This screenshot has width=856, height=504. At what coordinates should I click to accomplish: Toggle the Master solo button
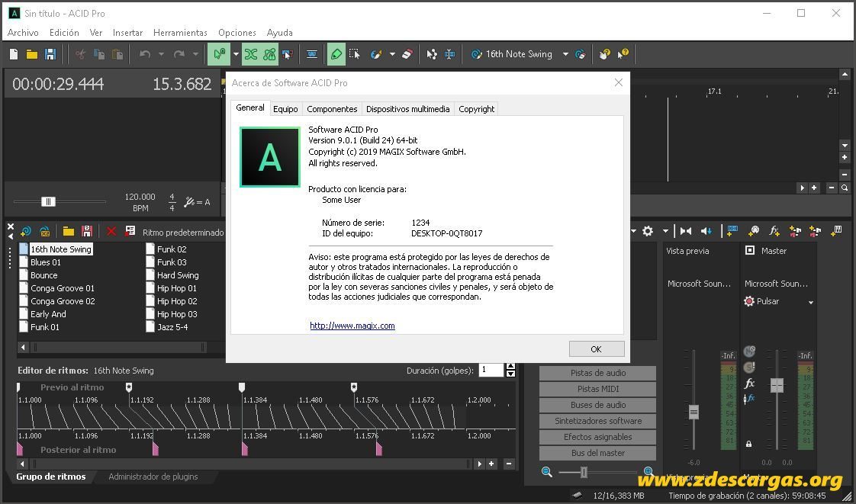click(749, 368)
